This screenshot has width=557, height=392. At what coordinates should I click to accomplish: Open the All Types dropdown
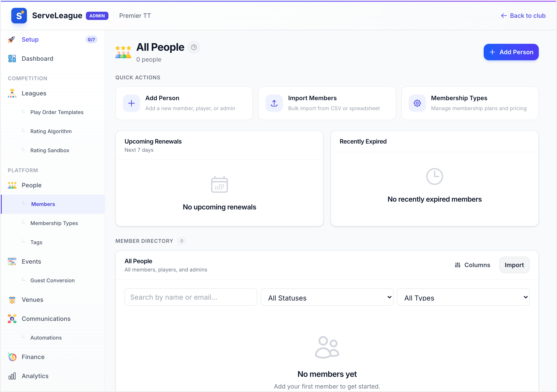pos(463,297)
